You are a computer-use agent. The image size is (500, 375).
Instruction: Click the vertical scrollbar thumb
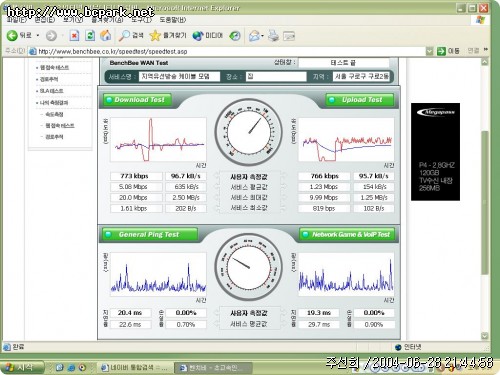(x=485, y=203)
